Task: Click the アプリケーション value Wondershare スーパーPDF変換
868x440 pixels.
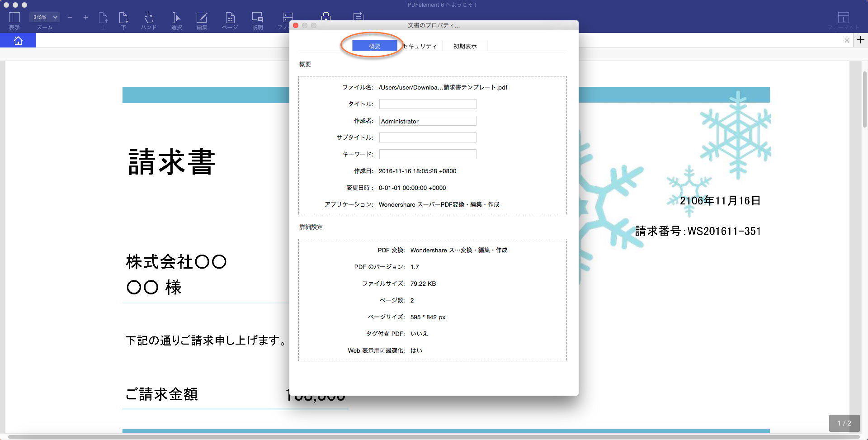Action: pos(439,204)
